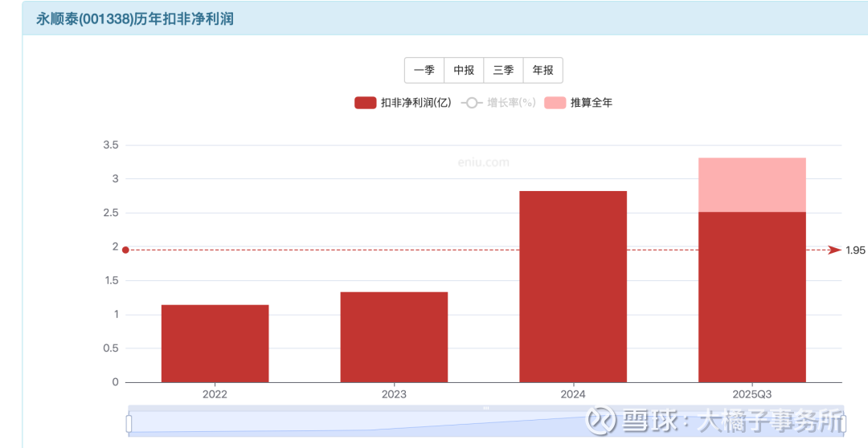The height and width of the screenshot is (448, 868).
Task: Click the average line start dot
Action: coord(125,250)
